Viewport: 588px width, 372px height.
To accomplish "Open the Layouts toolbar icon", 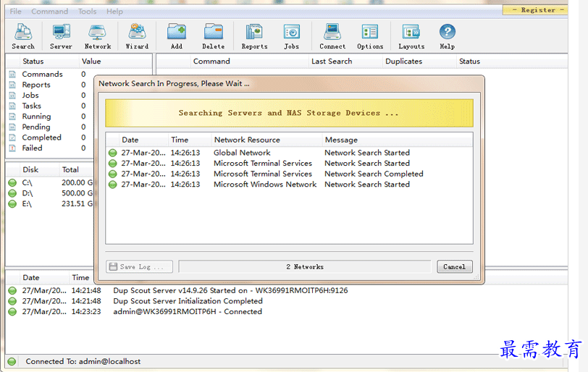I will (411, 36).
